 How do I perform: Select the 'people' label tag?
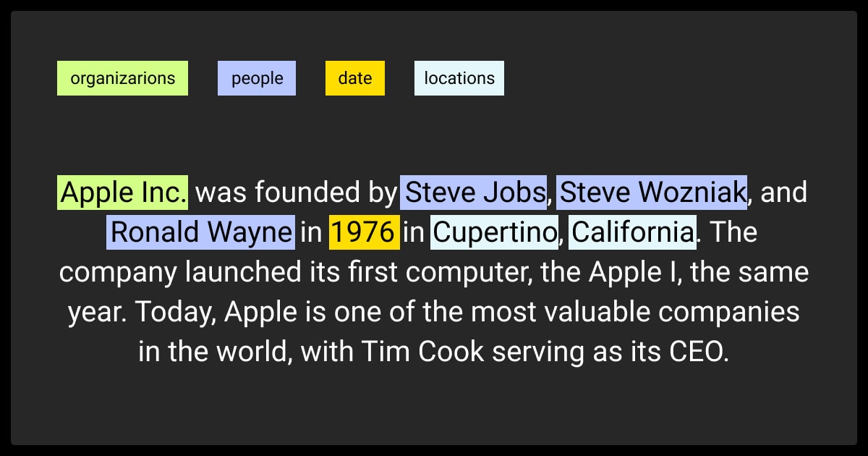pyautogui.click(x=257, y=78)
